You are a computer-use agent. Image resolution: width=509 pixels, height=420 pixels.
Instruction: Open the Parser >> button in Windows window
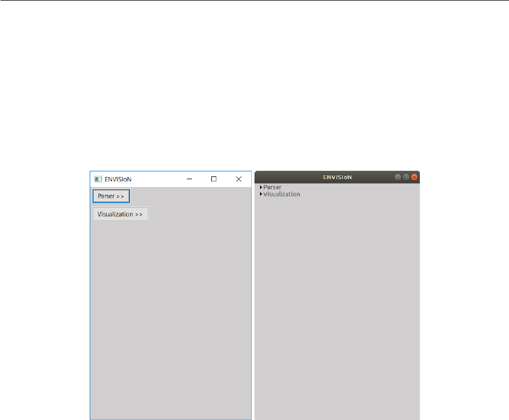pyautogui.click(x=111, y=196)
